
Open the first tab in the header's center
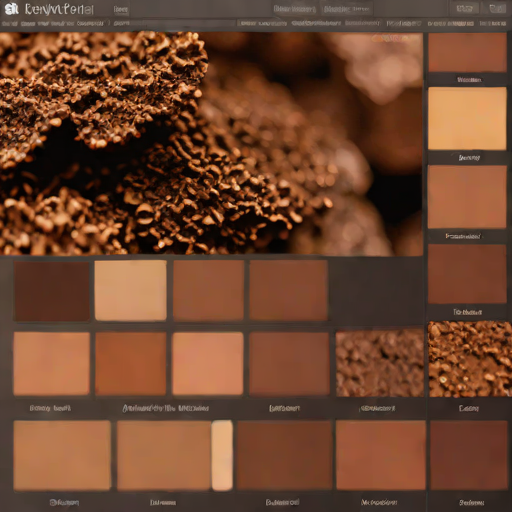[295, 9]
